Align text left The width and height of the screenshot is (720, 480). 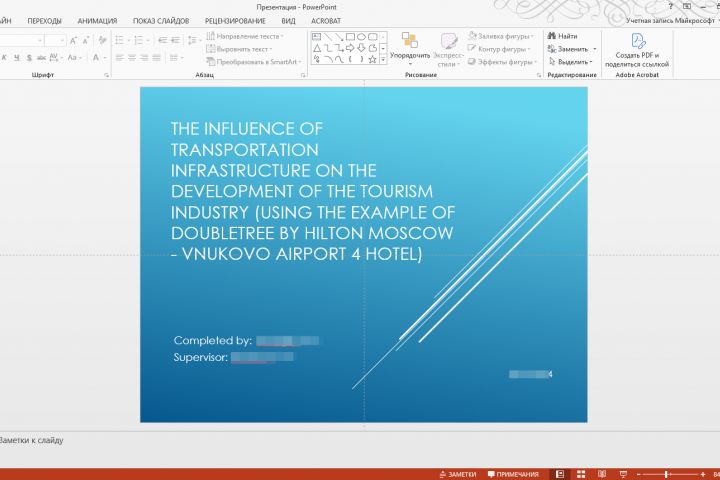click(x=120, y=57)
